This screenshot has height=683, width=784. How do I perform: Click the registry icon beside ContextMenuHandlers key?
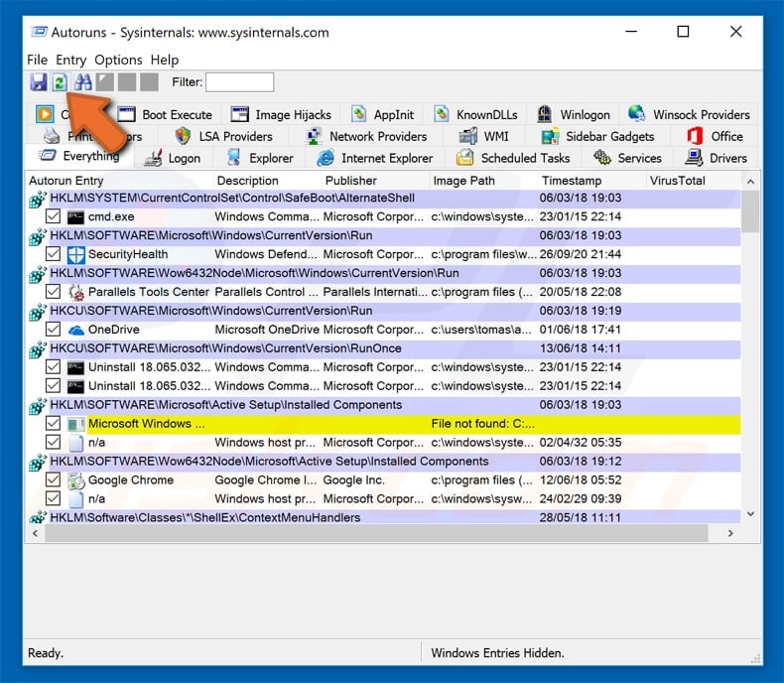(x=38, y=517)
